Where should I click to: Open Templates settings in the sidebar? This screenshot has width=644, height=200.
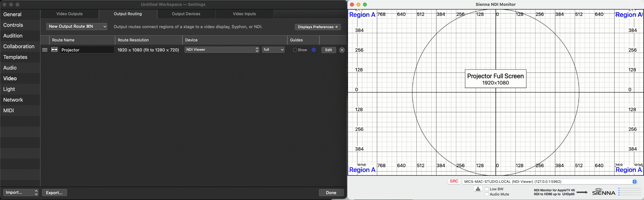pyautogui.click(x=20, y=57)
